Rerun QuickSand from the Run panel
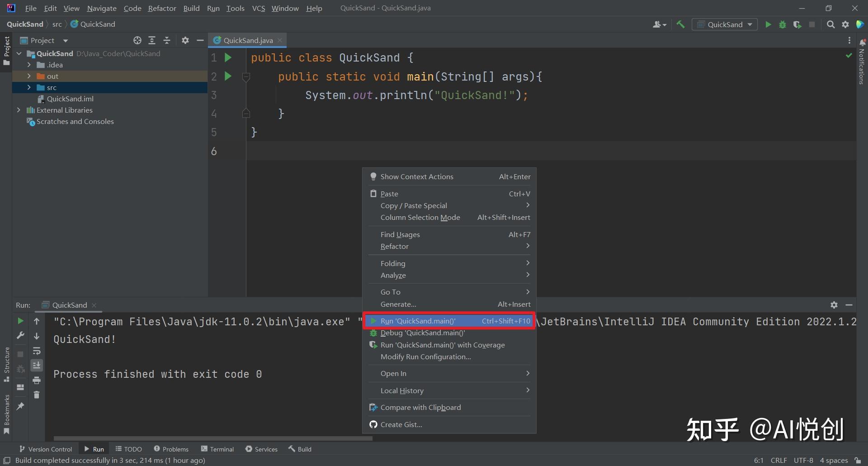Image resolution: width=868 pixels, height=466 pixels. pyautogui.click(x=20, y=321)
